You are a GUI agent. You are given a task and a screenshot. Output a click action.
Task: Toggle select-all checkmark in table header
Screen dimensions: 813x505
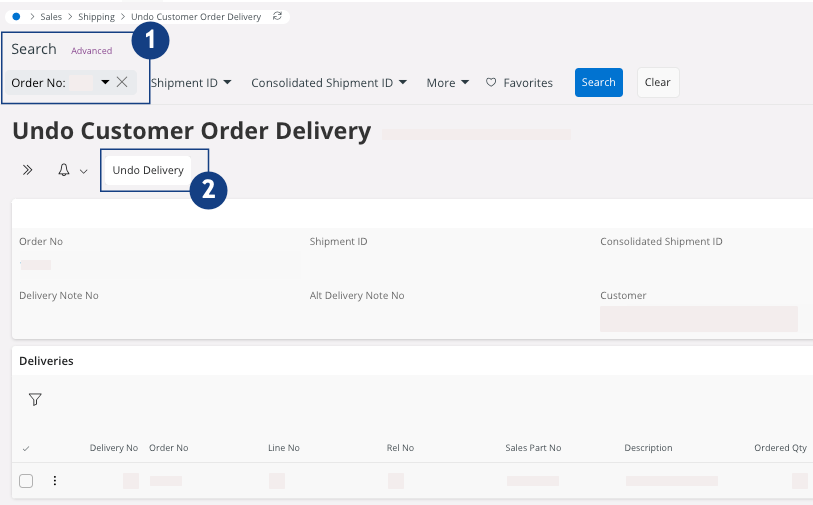26,448
